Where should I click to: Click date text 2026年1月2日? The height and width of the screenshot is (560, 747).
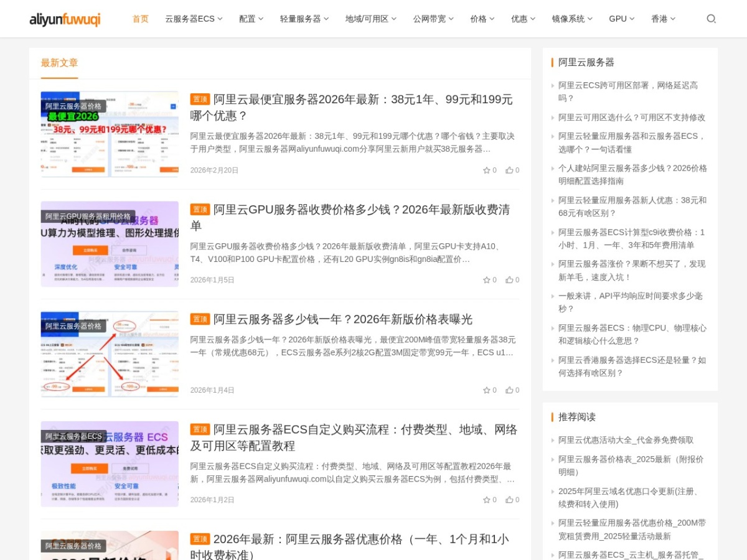(x=212, y=500)
